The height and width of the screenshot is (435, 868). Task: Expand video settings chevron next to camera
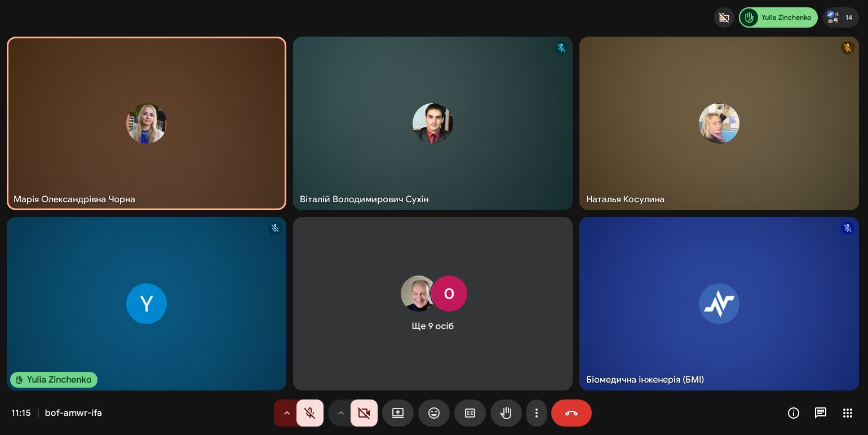[340, 413]
